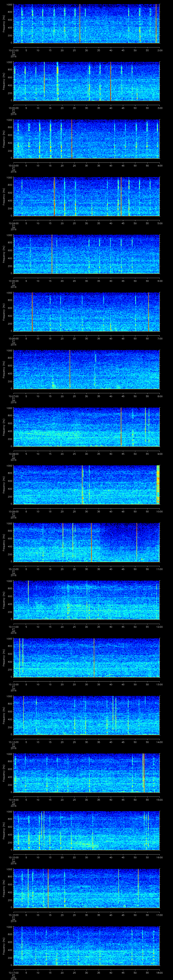Click the 10:06:00 start time label

pyautogui.click(x=14, y=339)
